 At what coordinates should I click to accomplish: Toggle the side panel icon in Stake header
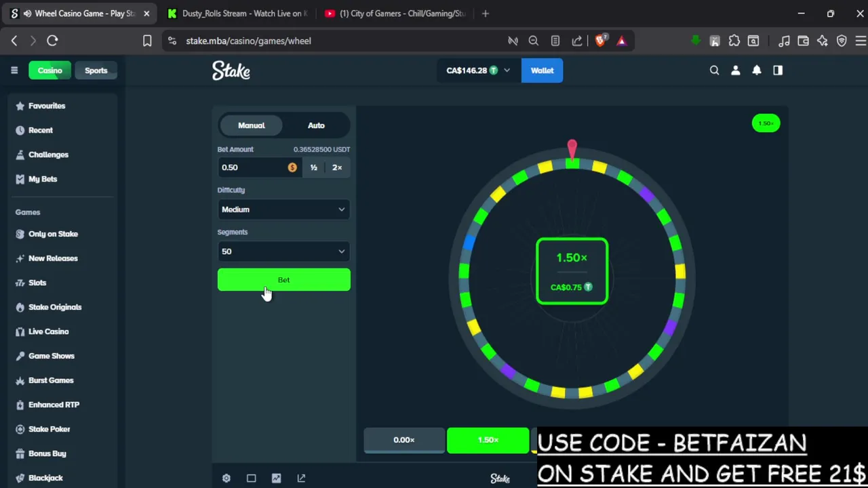(x=778, y=70)
